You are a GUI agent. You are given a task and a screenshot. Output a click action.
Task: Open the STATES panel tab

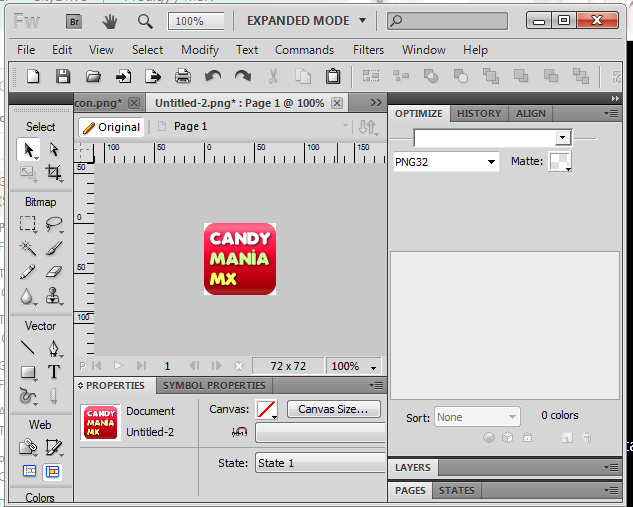coord(457,490)
